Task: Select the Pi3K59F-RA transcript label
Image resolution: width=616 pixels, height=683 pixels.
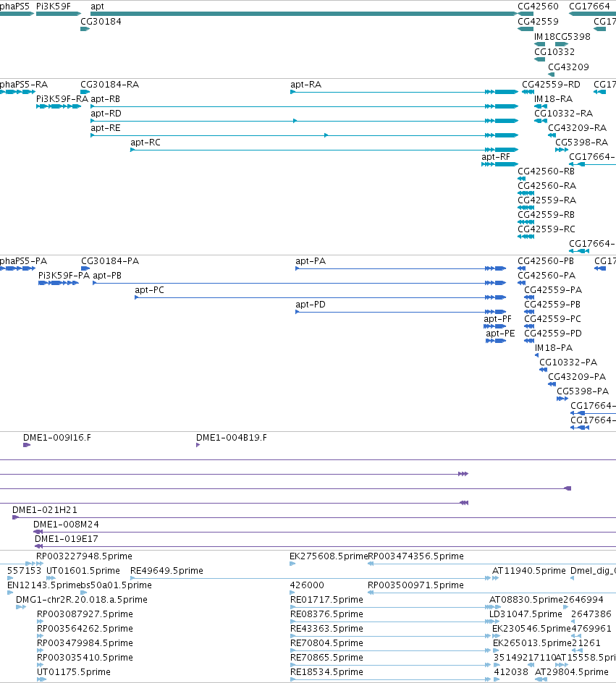Action: 62,99
